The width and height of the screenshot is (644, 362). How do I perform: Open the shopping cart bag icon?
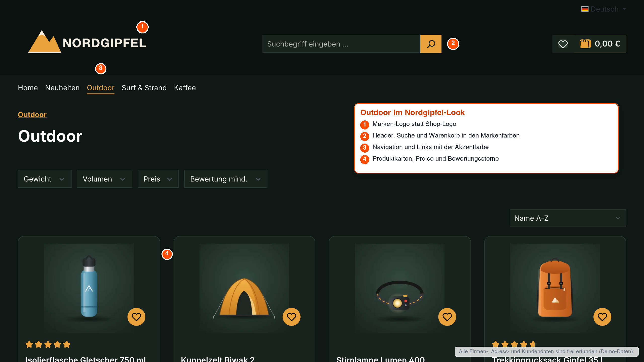tap(585, 44)
